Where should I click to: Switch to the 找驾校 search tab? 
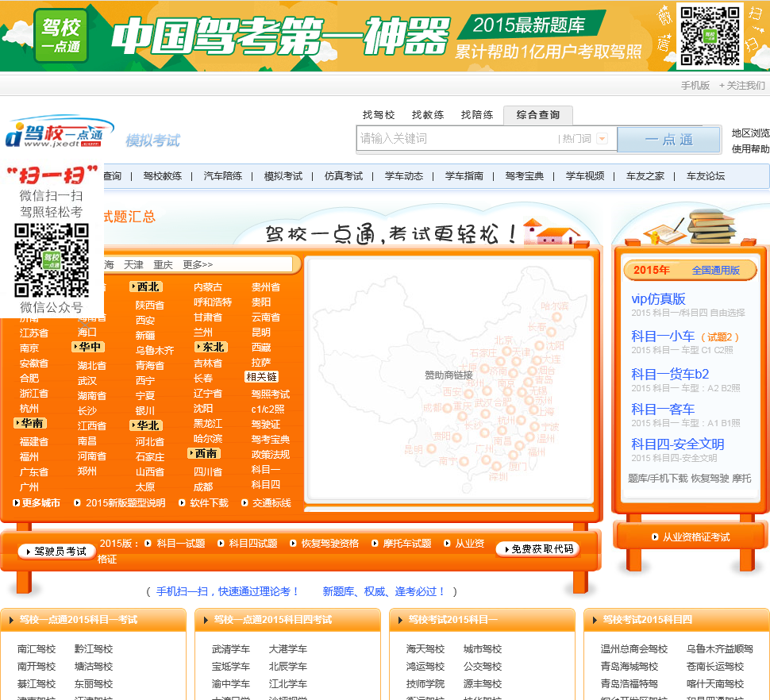(x=379, y=115)
